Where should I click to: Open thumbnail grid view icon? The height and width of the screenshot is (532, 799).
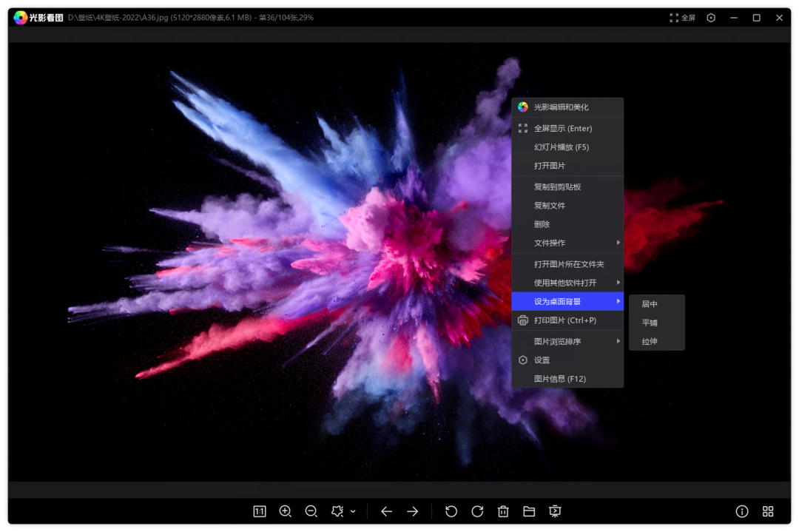768,511
